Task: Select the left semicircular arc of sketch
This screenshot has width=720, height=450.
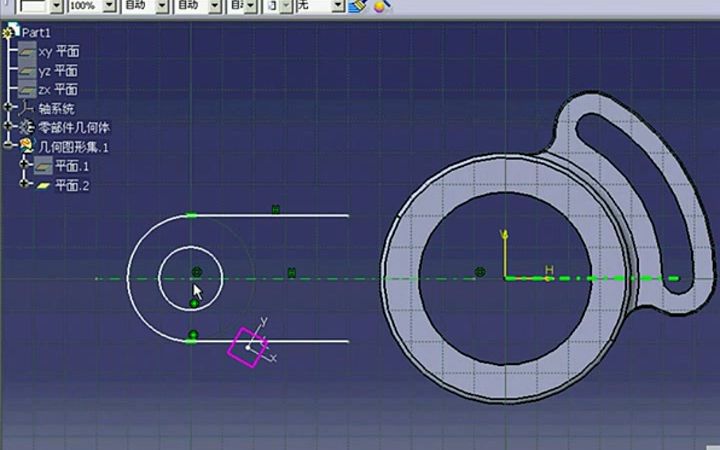Action: [128, 278]
